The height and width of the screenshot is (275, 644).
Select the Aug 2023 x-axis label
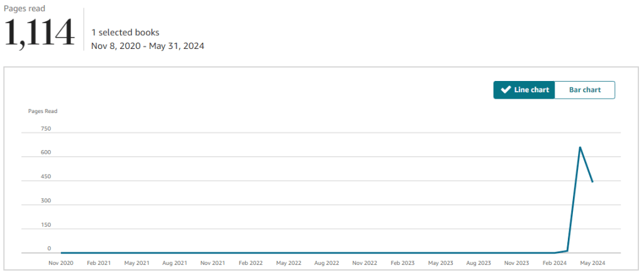tap(479, 263)
